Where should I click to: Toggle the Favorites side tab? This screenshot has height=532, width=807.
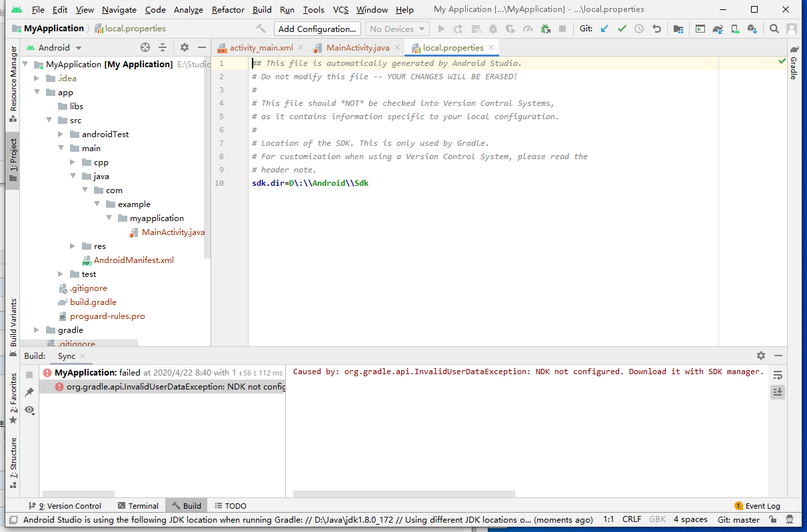pos(13,398)
